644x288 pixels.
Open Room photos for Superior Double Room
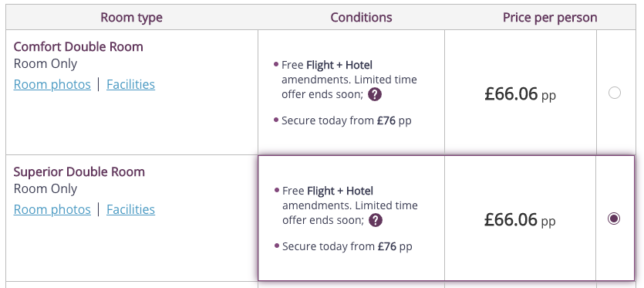click(x=52, y=209)
